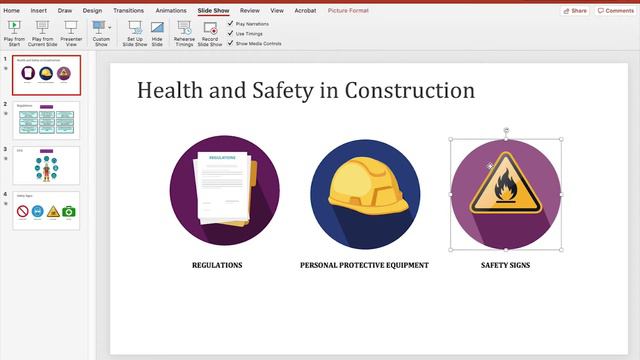Screen dimensions: 640x360
Task: Click animation star marker beside slide 4
Action: pos(6,203)
